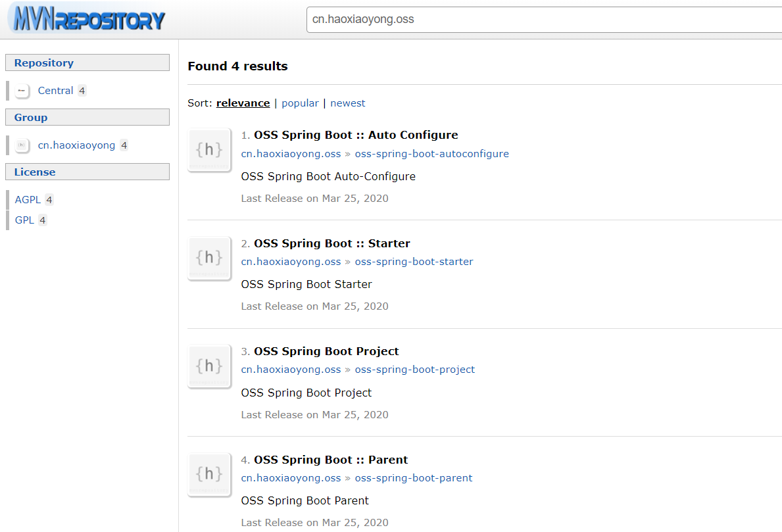Sort results by popular
The height and width of the screenshot is (532, 782).
coord(300,103)
